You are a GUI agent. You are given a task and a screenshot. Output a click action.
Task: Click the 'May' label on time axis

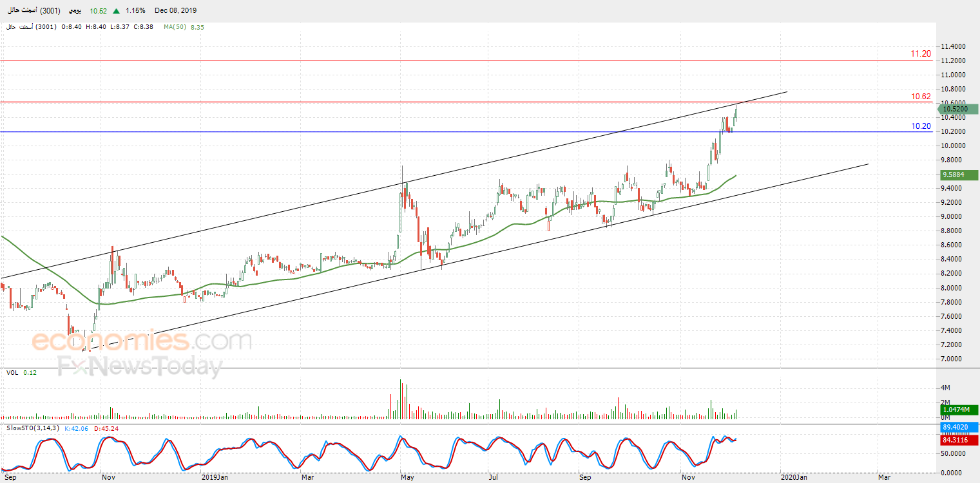pyautogui.click(x=407, y=477)
